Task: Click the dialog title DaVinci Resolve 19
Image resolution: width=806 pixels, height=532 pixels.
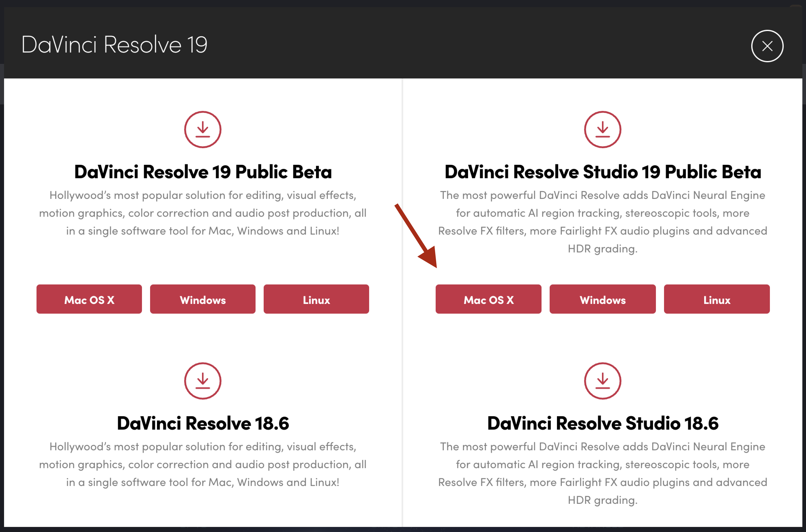Action: coord(114,44)
